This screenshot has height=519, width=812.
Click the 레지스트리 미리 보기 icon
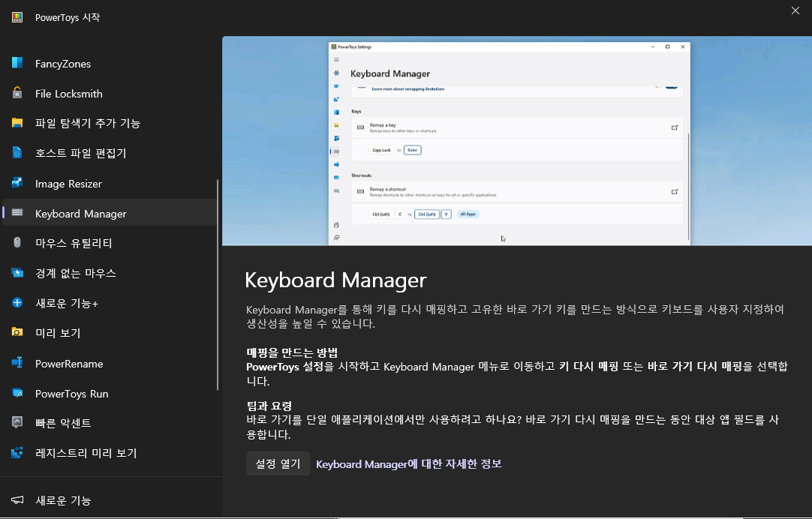(x=17, y=453)
